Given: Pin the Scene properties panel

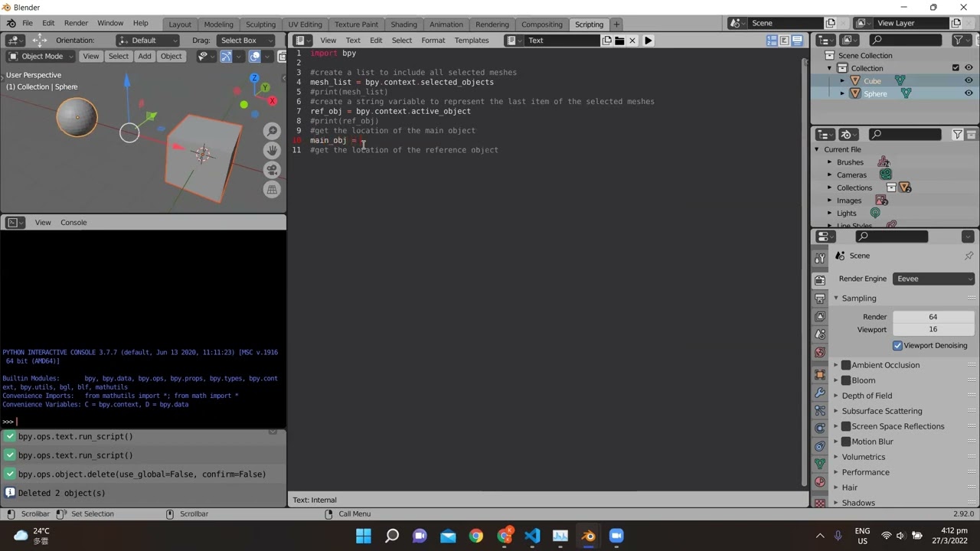Looking at the screenshot, I should (x=969, y=256).
